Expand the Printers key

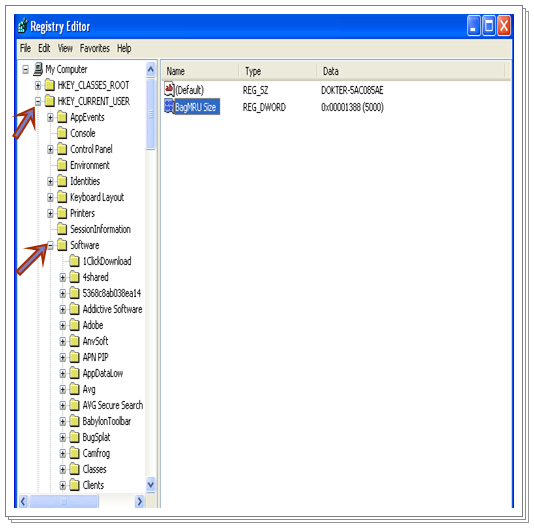50,214
